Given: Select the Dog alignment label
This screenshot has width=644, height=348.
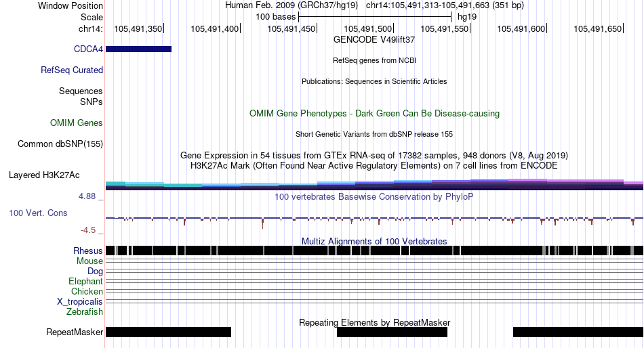Looking at the screenshot, I should (x=96, y=271).
